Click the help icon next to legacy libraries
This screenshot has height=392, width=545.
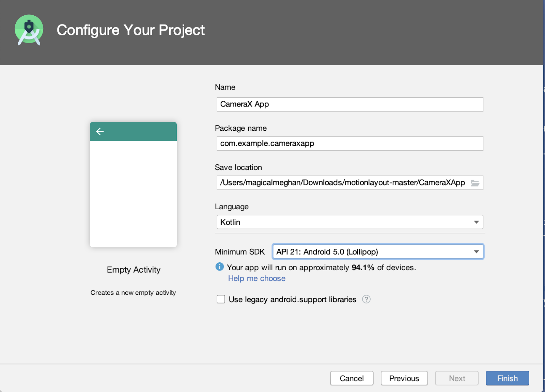pyautogui.click(x=366, y=299)
